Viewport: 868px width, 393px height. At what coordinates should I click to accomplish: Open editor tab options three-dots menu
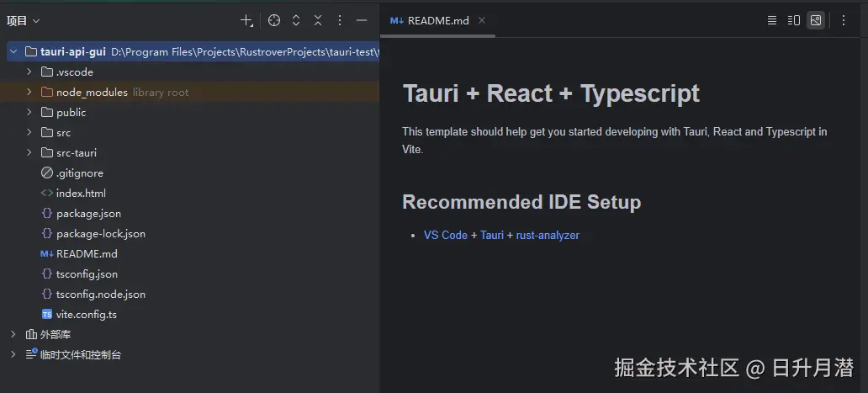pyautogui.click(x=844, y=20)
